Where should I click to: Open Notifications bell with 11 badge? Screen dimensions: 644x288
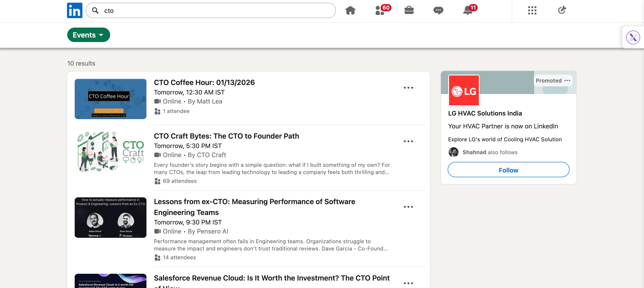[x=468, y=11]
